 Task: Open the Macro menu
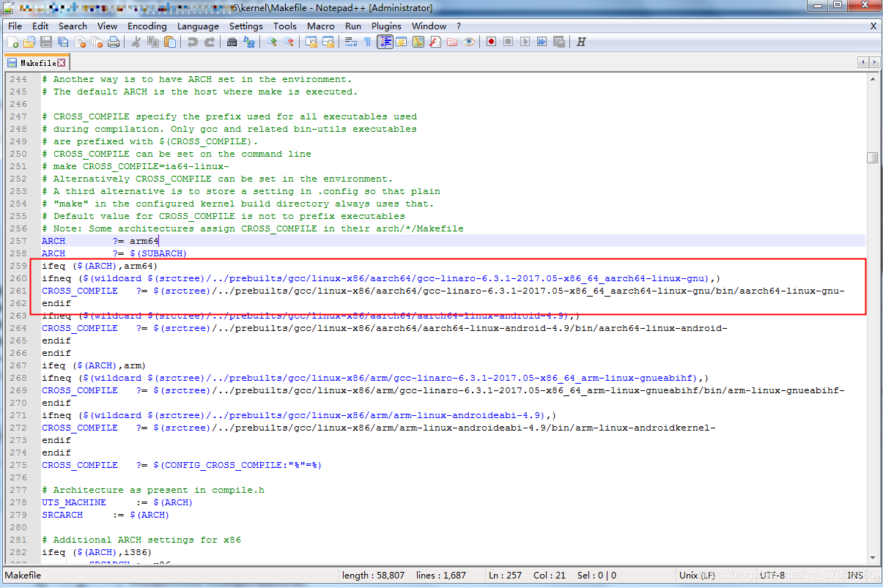pos(321,26)
